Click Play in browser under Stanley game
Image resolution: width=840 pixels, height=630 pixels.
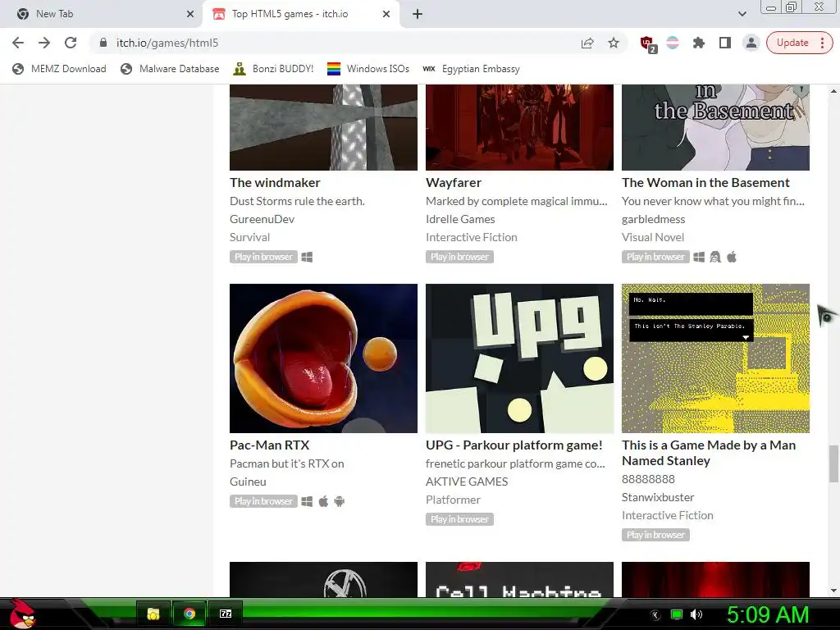click(x=655, y=535)
